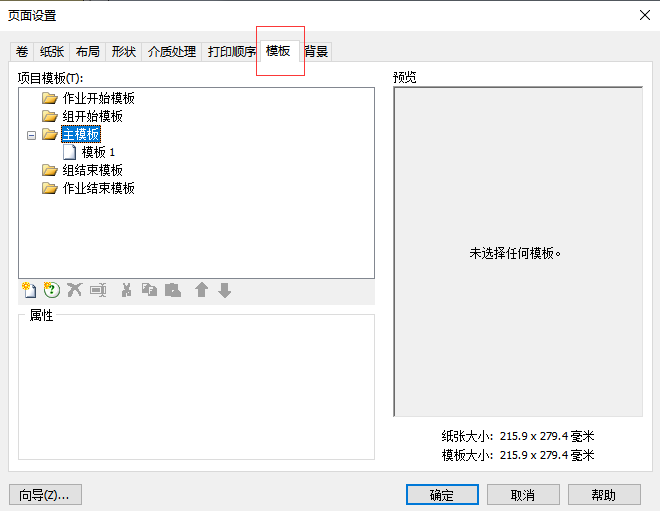The image size is (660, 511).
Task: Close the 页面设置 dialog window
Action: click(x=643, y=14)
